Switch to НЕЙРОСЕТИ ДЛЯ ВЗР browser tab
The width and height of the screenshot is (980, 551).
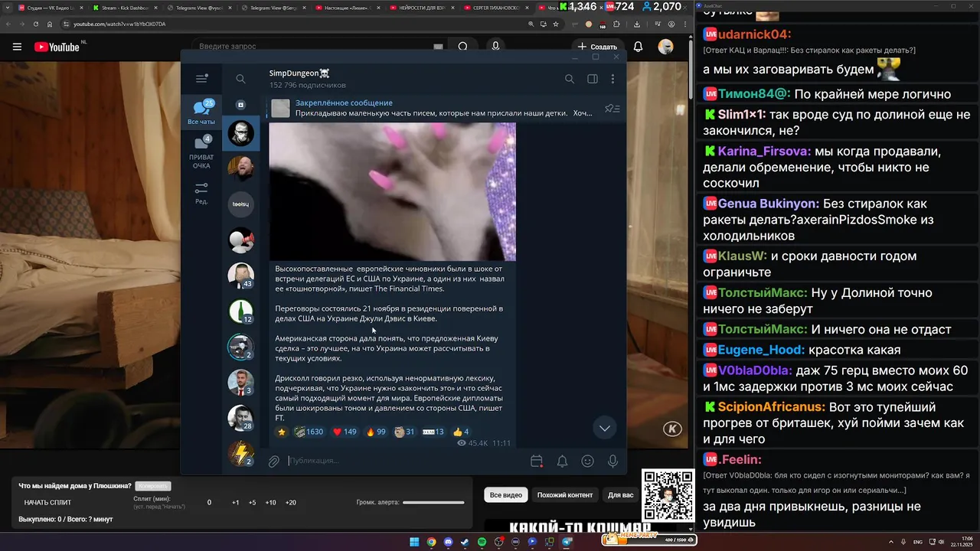point(421,7)
